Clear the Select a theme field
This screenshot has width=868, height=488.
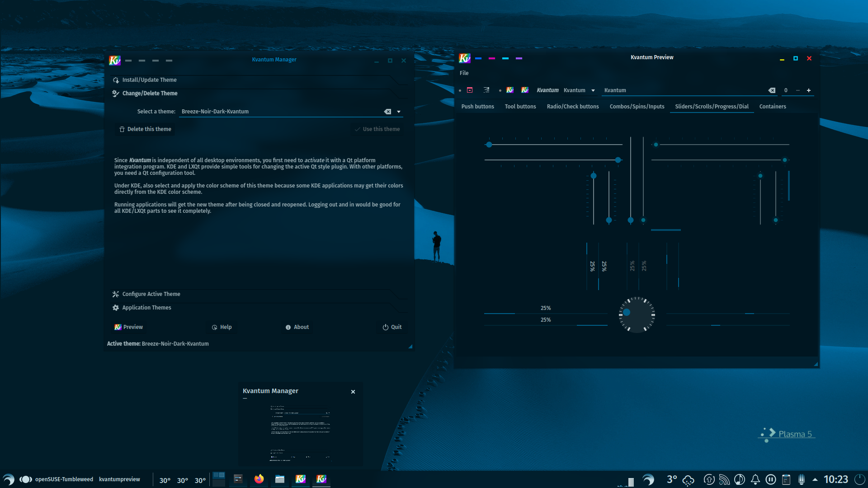pyautogui.click(x=387, y=112)
